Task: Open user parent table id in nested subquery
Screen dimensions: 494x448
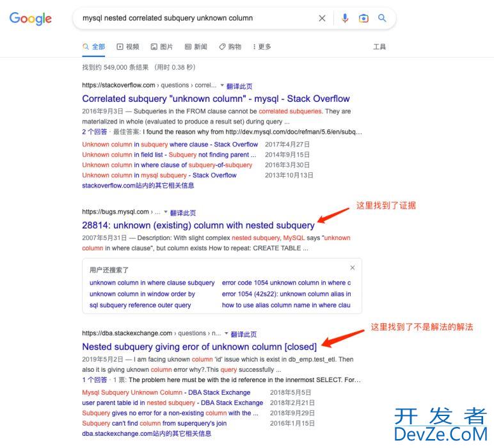Action: pos(172,403)
